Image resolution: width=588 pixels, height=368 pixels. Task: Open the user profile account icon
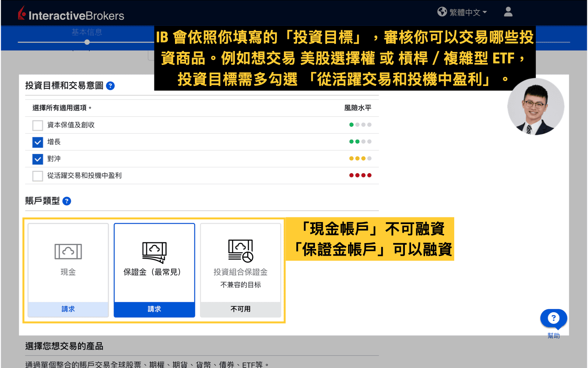click(x=508, y=12)
